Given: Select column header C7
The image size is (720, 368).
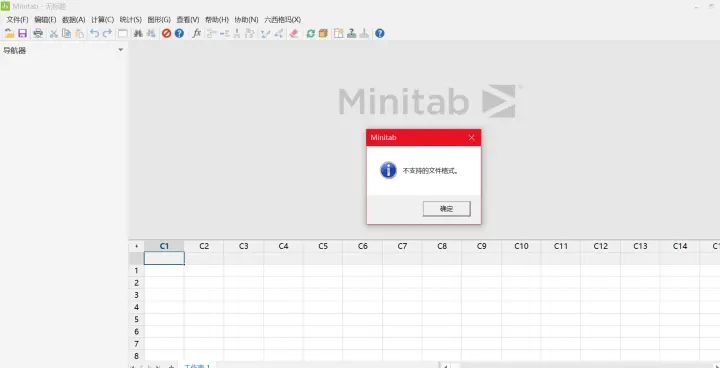Looking at the screenshot, I should [402, 246].
